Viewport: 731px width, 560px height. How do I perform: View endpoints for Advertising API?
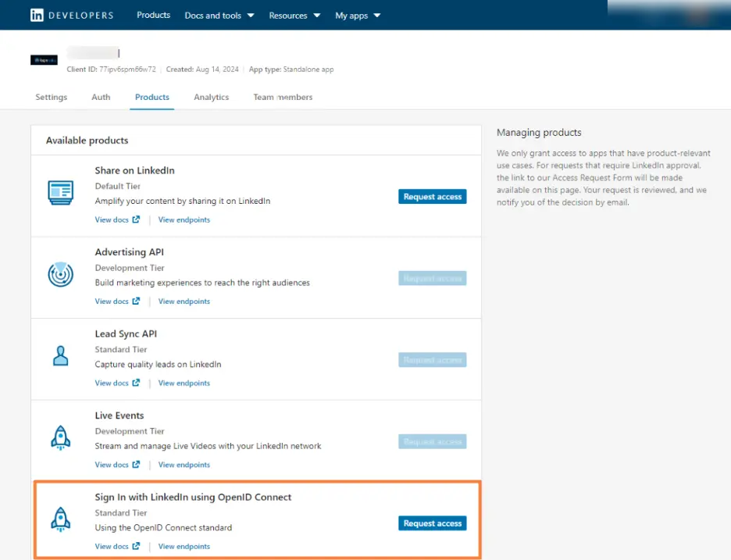(184, 301)
